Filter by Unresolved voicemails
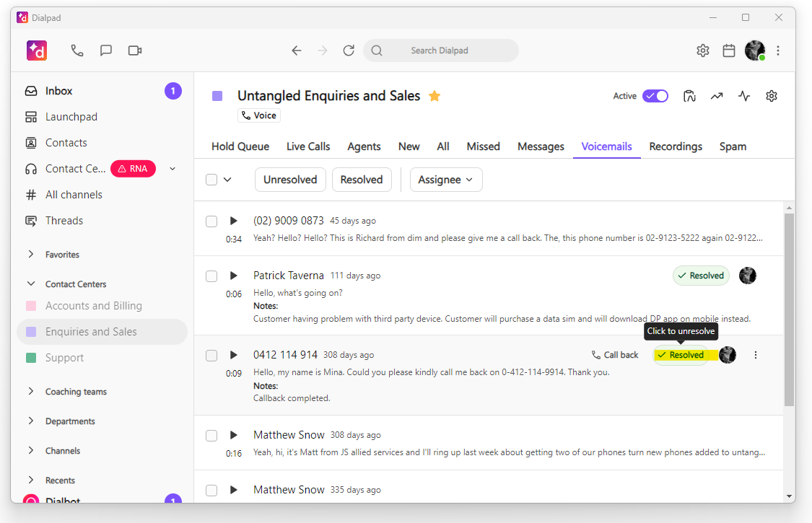 [x=290, y=180]
